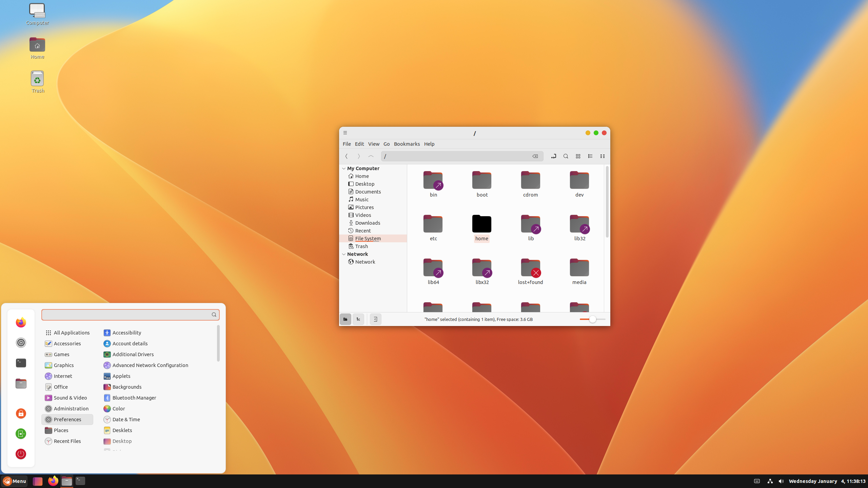Open the File menu
This screenshot has height=488, width=868.
click(x=347, y=144)
